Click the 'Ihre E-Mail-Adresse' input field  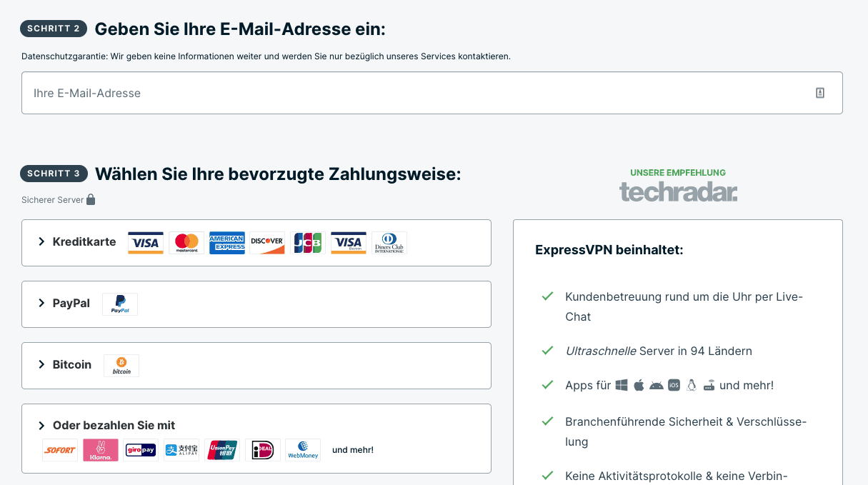click(x=432, y=93)
